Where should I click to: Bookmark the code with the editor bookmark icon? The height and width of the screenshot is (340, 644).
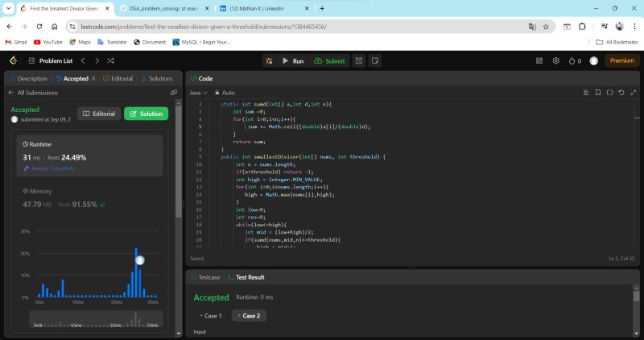[597, 93]
